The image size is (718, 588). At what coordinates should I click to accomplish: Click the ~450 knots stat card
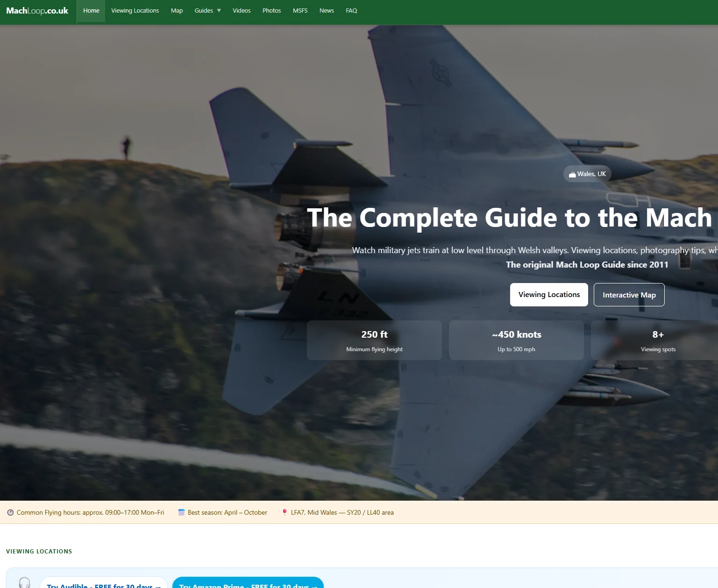point(516,340)
